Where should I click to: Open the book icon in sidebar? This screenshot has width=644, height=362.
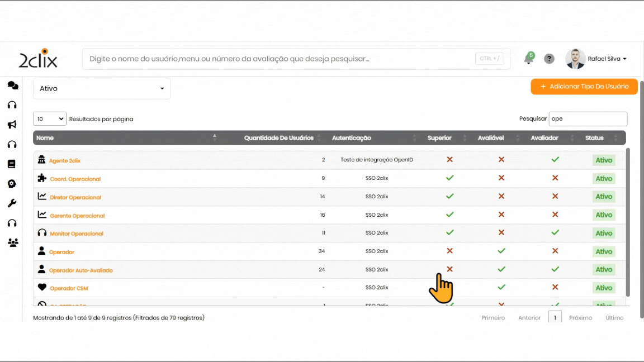[12, 164]
